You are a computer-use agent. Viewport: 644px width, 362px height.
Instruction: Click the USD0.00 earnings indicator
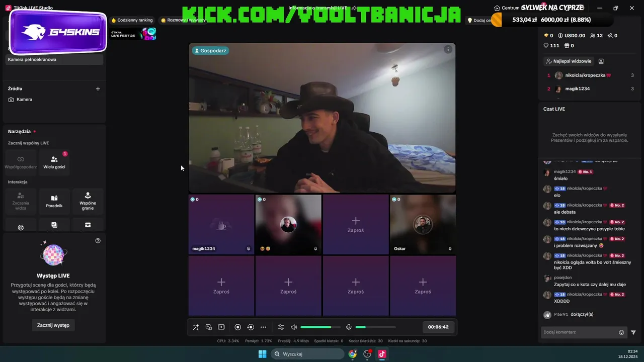(572, 36)
